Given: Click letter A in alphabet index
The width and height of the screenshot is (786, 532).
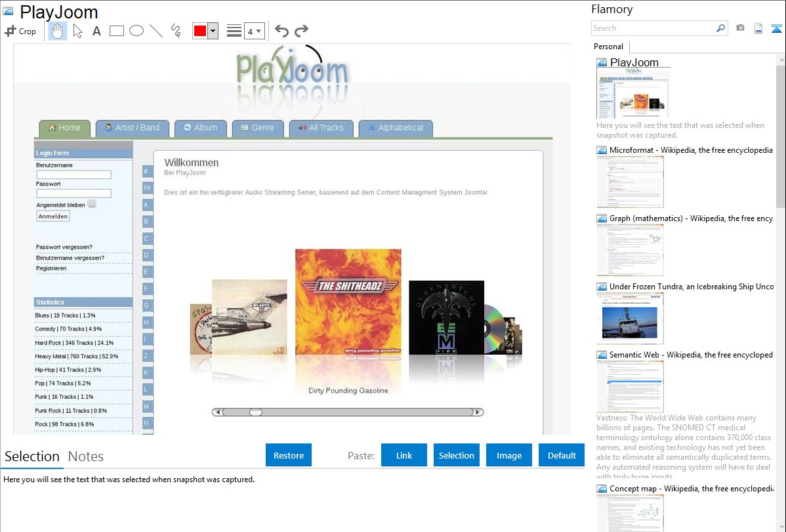Looking at the screenshot, I should 146,205.
